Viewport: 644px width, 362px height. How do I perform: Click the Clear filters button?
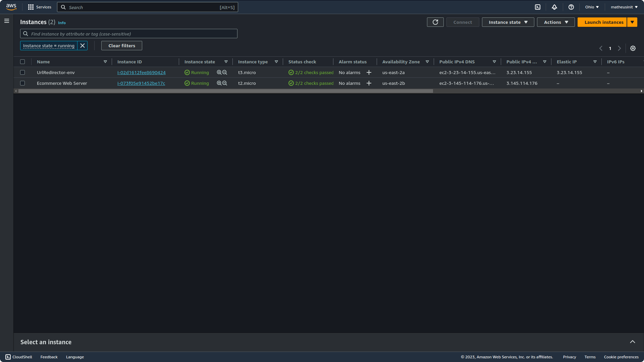click(121, 46)
